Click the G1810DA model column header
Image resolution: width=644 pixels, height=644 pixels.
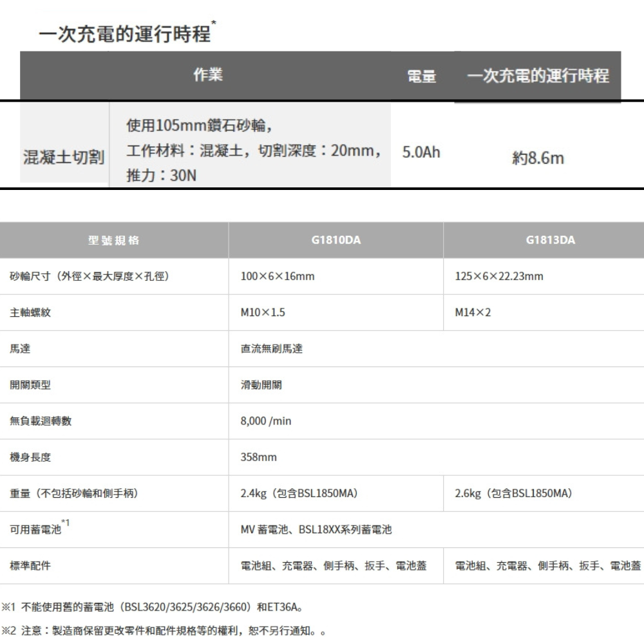pos(336,241)
